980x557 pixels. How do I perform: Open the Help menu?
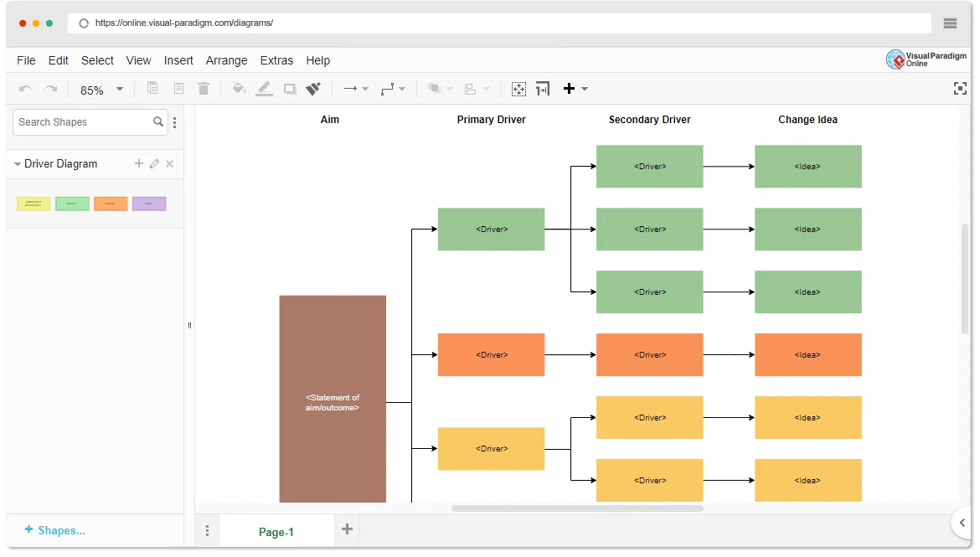318,60
